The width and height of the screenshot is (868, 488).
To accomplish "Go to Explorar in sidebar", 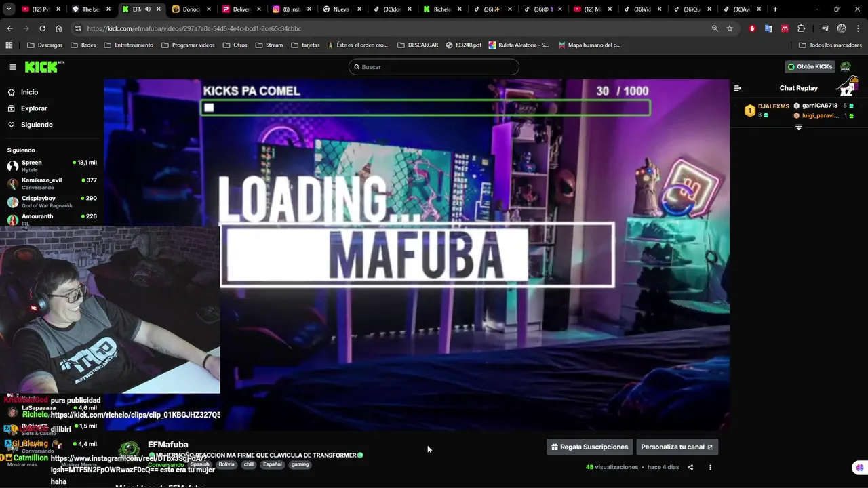I will 34,108.
